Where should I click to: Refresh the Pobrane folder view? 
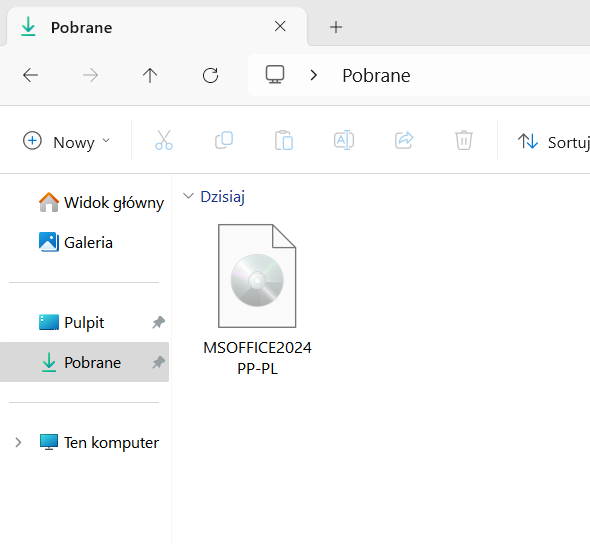pos(210,75)
